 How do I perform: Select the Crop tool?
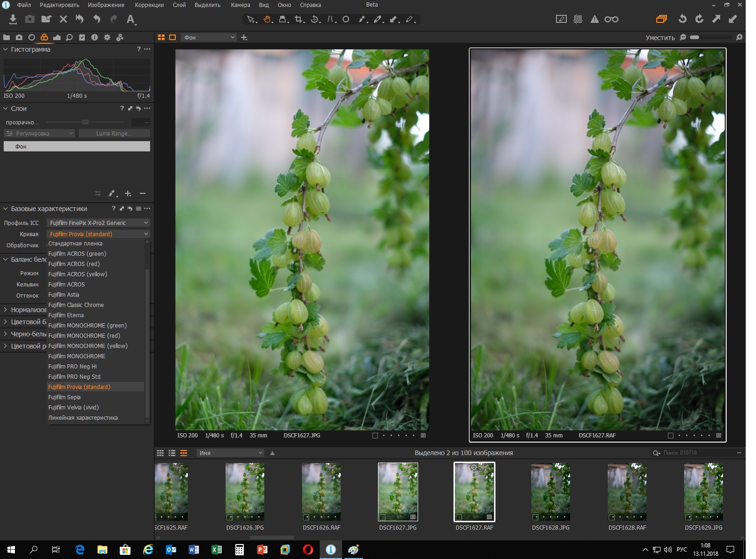299,19
